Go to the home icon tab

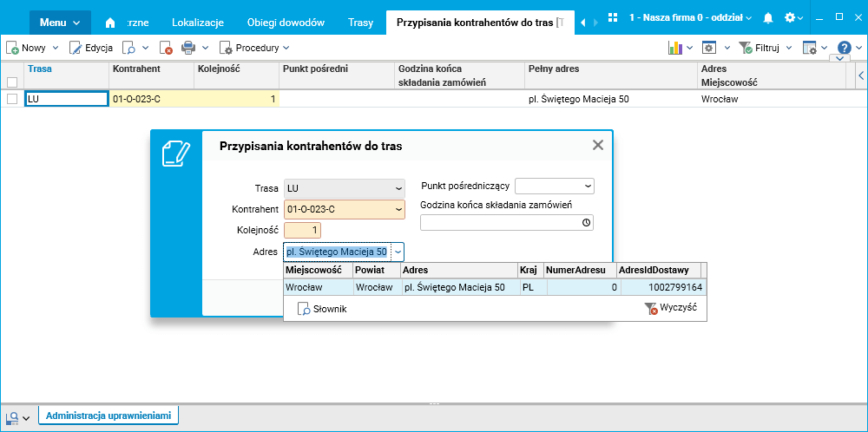(x=110, y=23)
